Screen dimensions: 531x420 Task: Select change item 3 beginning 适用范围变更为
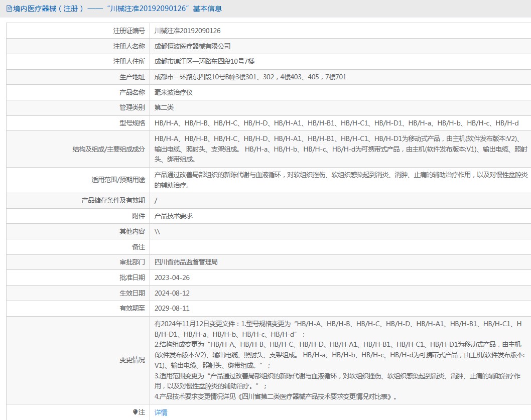(338, 381)
